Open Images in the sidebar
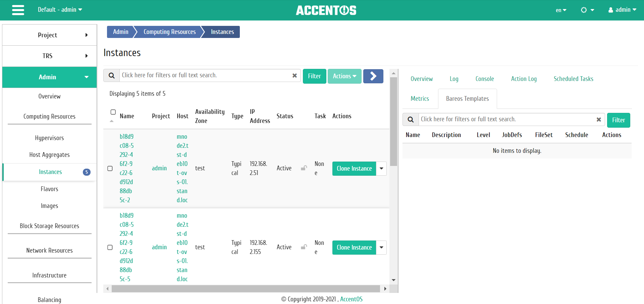The height and width of the screenshot is (304, 644). [50, 206]
